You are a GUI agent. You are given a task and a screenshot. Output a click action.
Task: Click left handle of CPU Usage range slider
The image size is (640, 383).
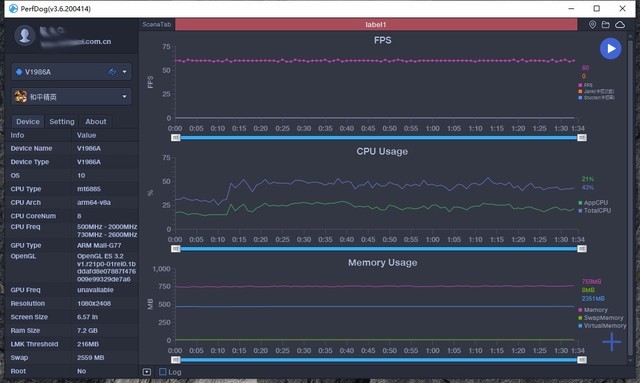pos(176,249)
